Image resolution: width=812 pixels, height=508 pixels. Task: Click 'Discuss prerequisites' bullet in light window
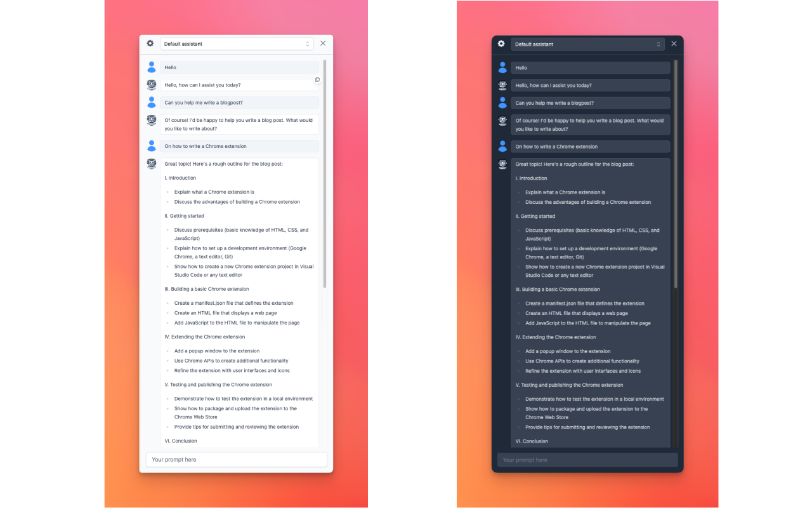pos(242,234)
